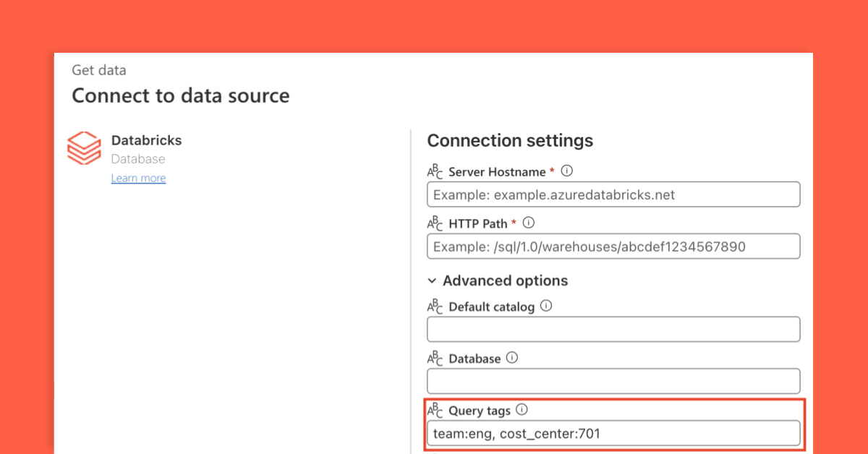Select the Databricks connector name text
Screen dimensions: 868x454
[x=147, y=140]
